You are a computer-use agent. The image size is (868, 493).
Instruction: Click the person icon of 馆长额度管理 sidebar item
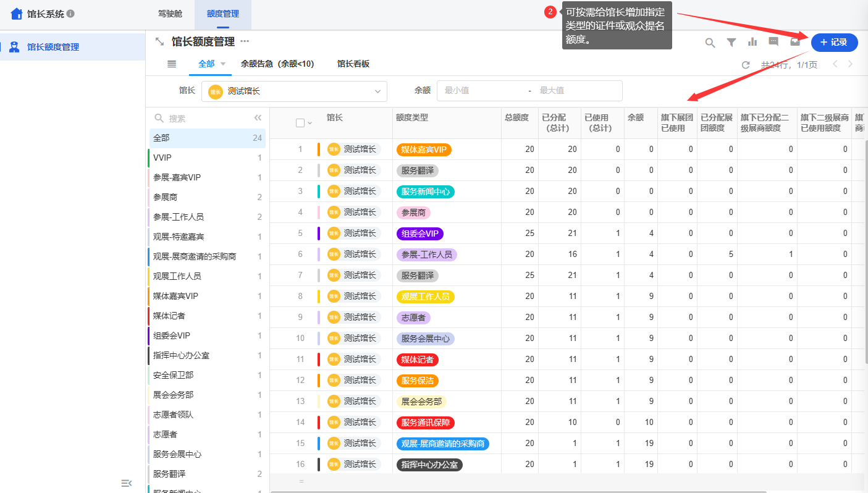point(14,47)
